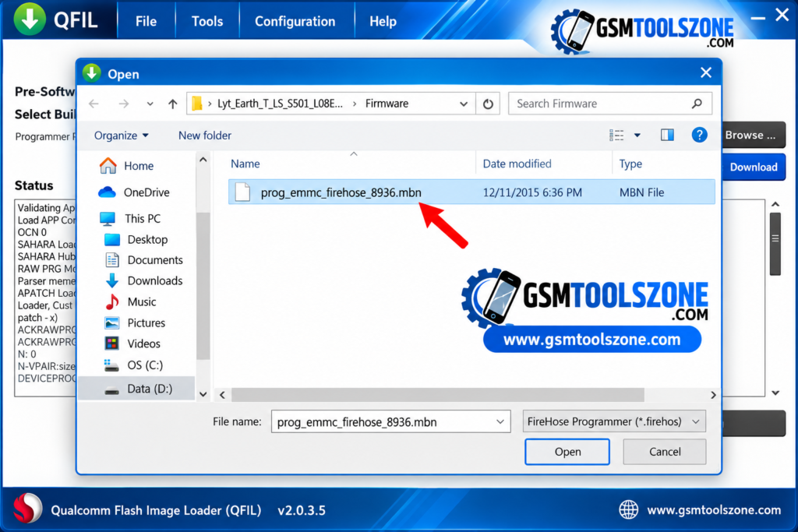798x532 pixels.
Task: Go forward in Open dialog navigation
Action: tap(124, 104)
